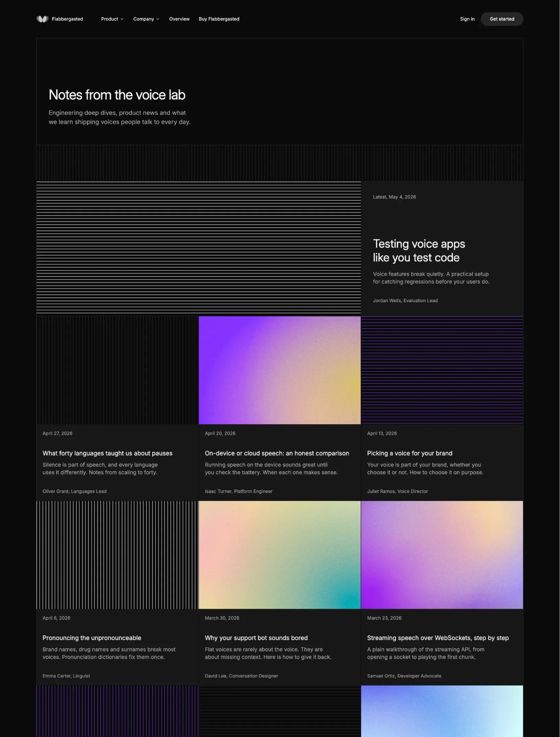This screenshot has height=737, width=560.
Task: Open the pink-teal gradient March 30 thumbnail
Action: (280, 555)
